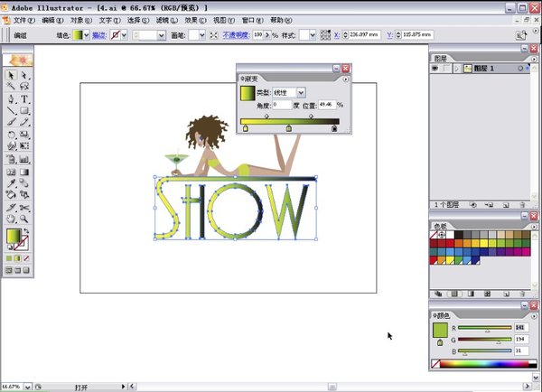Select the Rectangle tool
542x392 pixels.
[23, 110]
